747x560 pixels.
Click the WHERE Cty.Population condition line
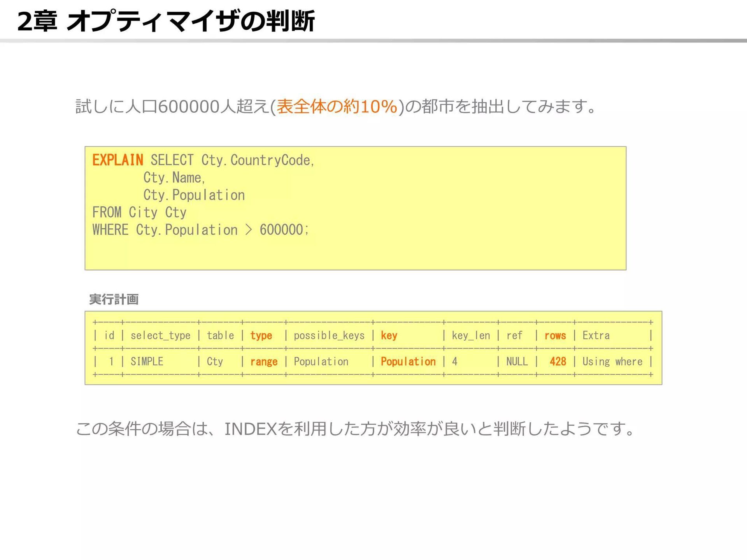pyautogui.click(x=200, y=230)
